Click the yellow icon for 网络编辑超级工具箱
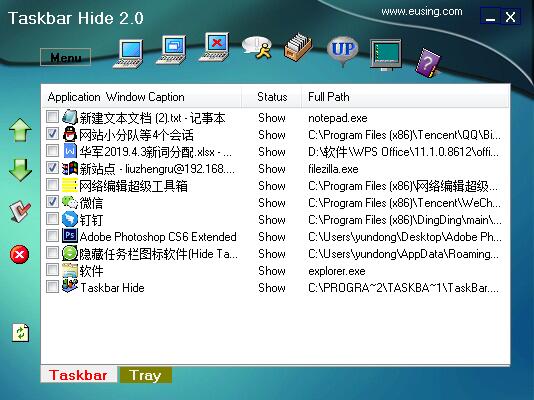The width and height of the screenshot is (534, 400). (x=70, y=185)
